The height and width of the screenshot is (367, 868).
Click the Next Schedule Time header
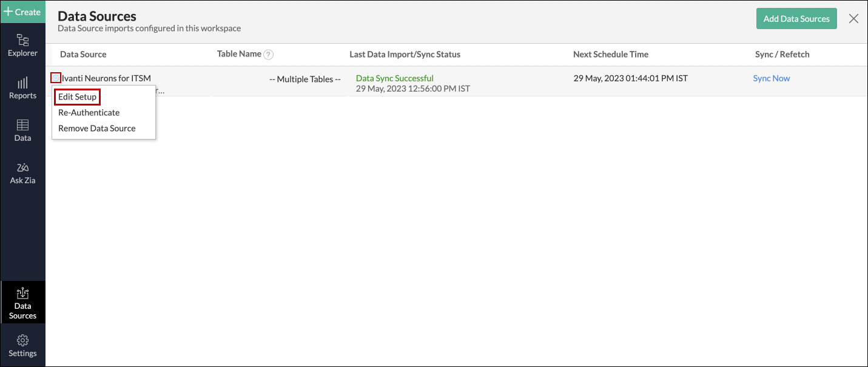pyautogui.click(x=611, y=54)
